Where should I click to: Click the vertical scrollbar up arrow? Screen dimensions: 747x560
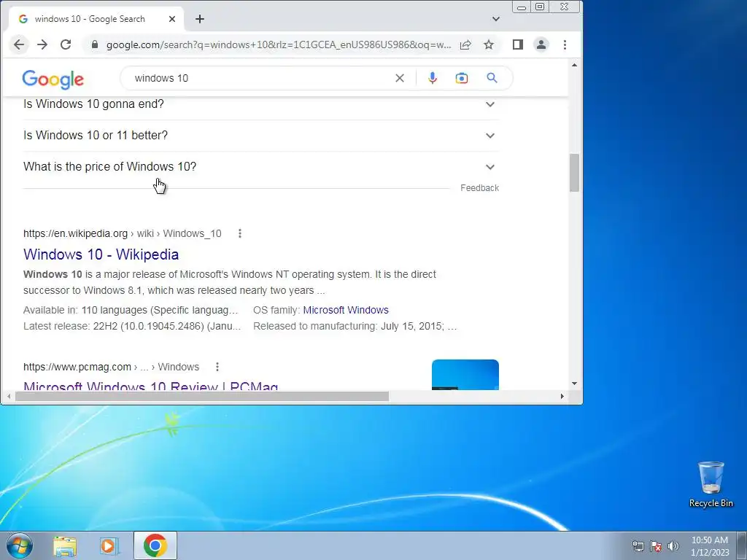coord(575,65)
